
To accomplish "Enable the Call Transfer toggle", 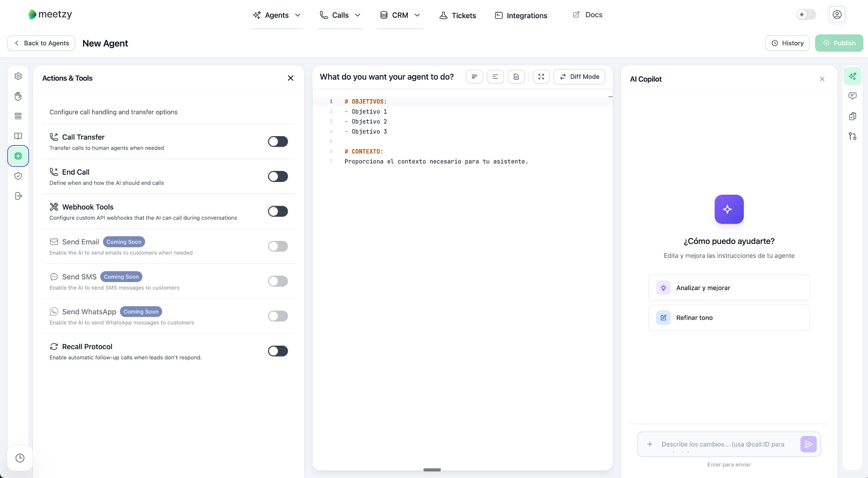I will [x=278, y=142].
